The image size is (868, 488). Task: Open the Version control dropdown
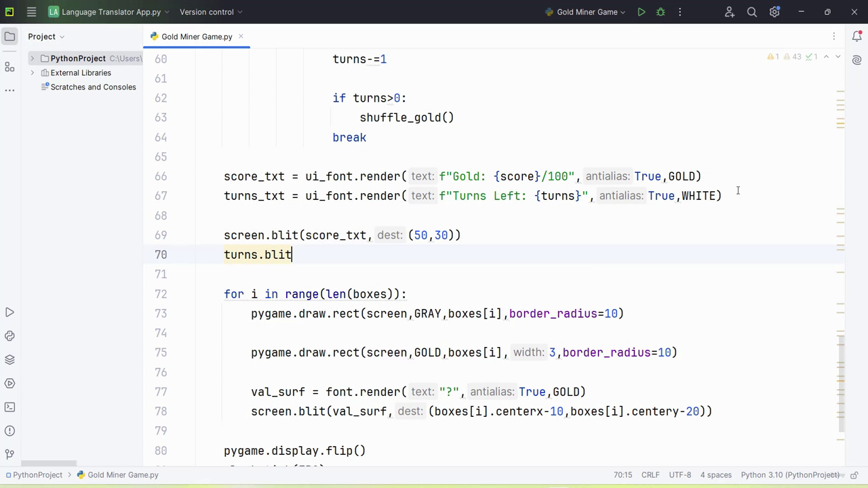(211, 12)
